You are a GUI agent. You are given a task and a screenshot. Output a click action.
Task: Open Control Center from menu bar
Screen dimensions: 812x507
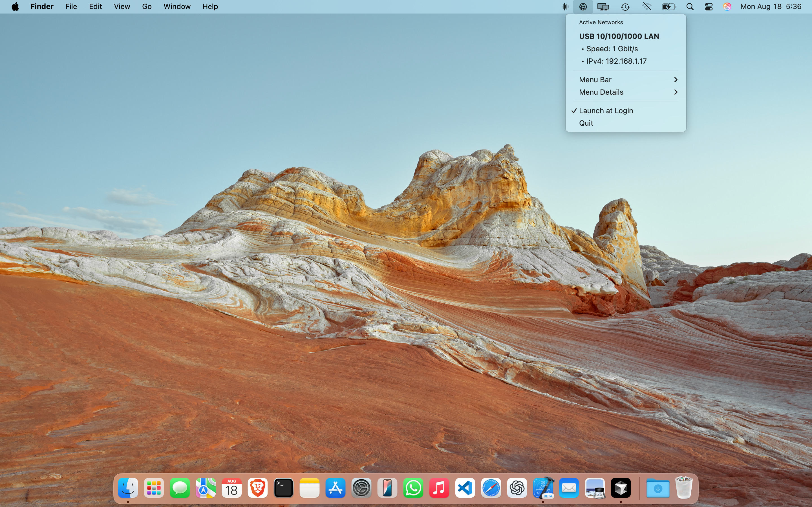tap(708, 7)
